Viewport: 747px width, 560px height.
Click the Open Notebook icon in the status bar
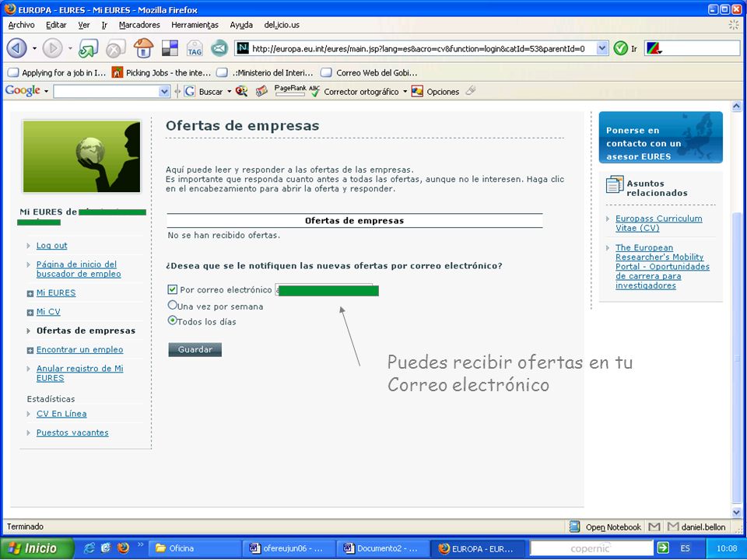click(575, 527)
